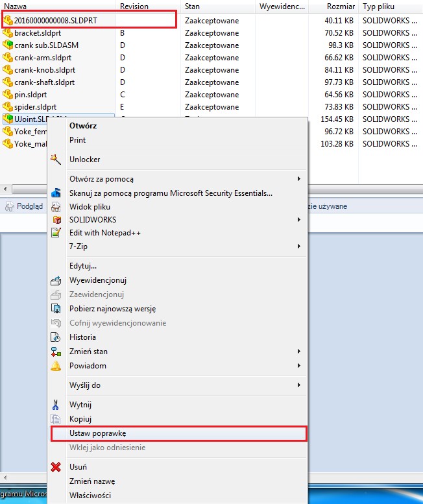Image resolution: width=423 pixels, height=504 pixels.
Task: Click the Wyewidencjonuj check-out icon
Action: point(56,280)
